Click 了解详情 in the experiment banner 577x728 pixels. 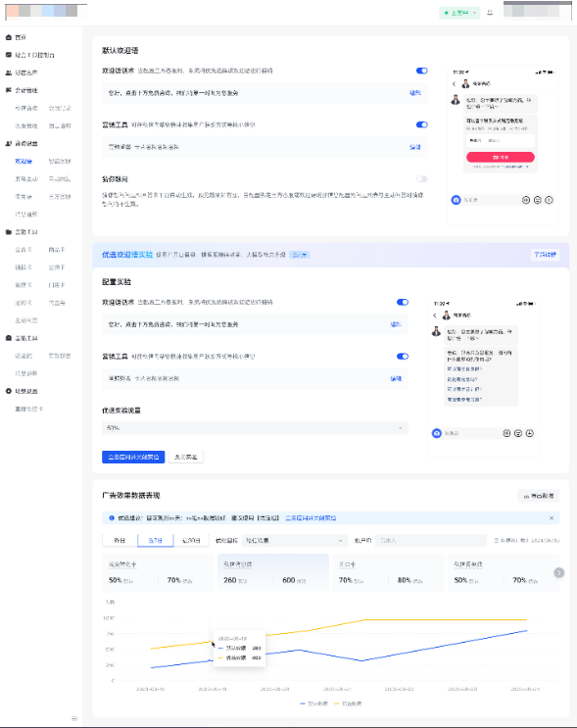545,255
